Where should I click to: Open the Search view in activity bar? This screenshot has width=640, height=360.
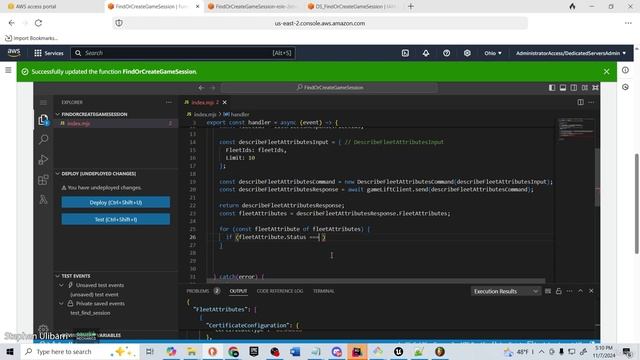[43, 139]
